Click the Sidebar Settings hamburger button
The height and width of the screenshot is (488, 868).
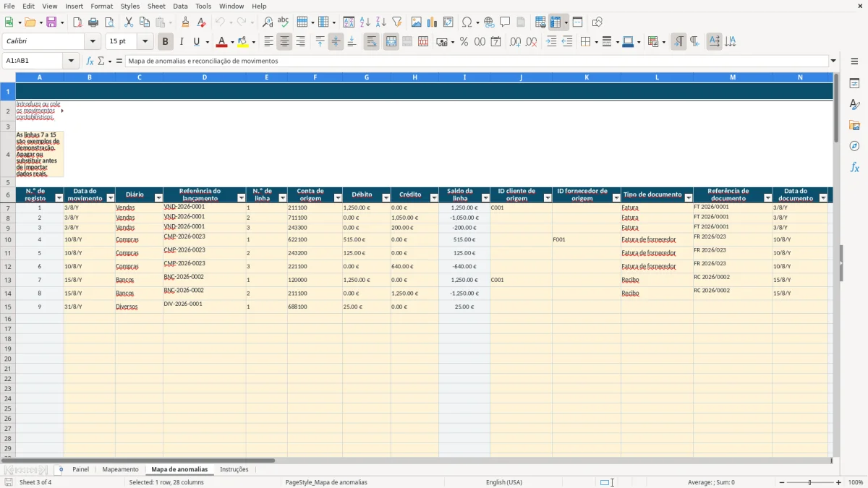point(854,61)
